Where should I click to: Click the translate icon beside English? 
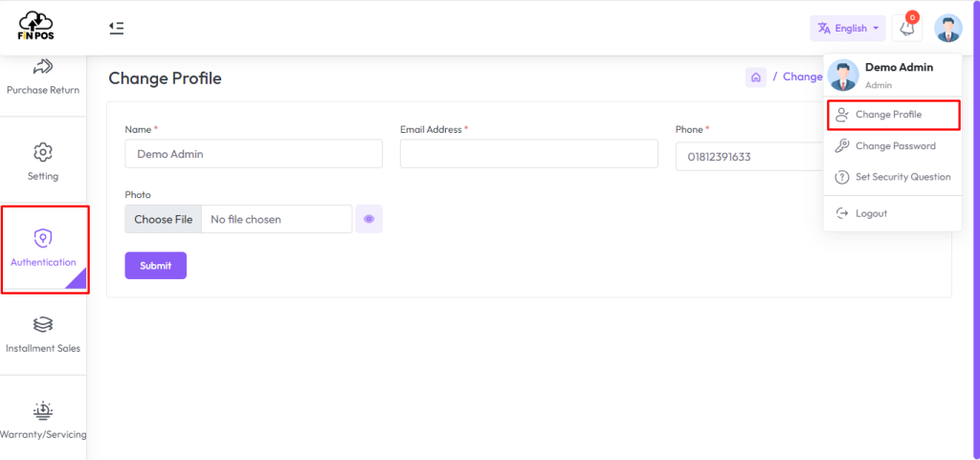click(824, 28)
